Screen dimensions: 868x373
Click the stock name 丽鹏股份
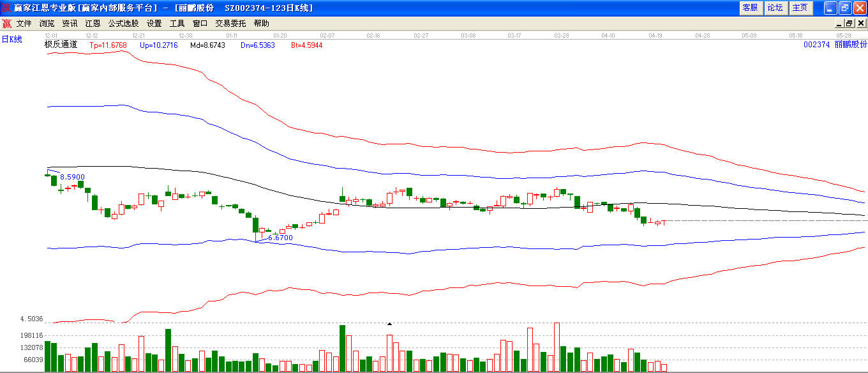851,45
